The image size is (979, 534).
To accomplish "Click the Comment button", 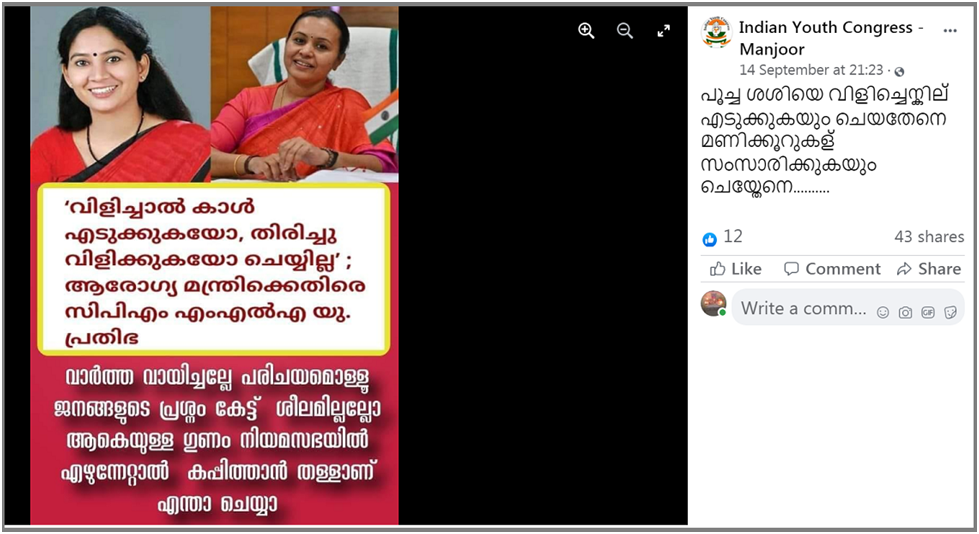I will [832, 269].
